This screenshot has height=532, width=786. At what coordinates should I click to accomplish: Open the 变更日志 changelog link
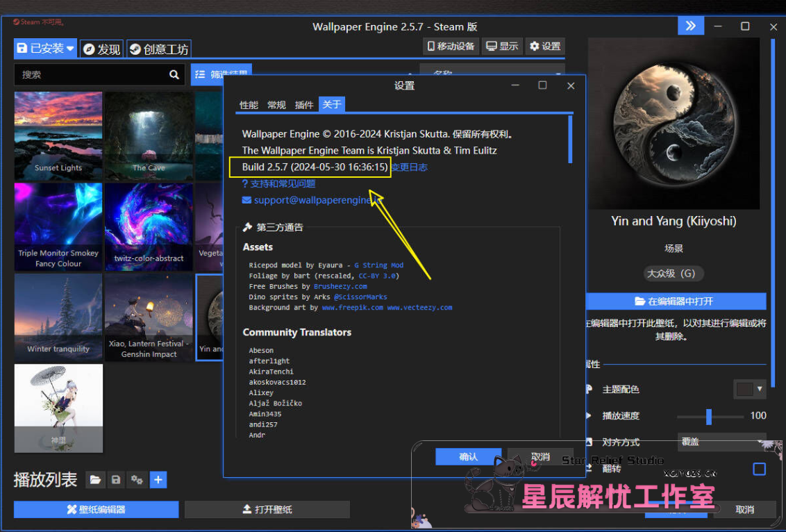point(410,167)
